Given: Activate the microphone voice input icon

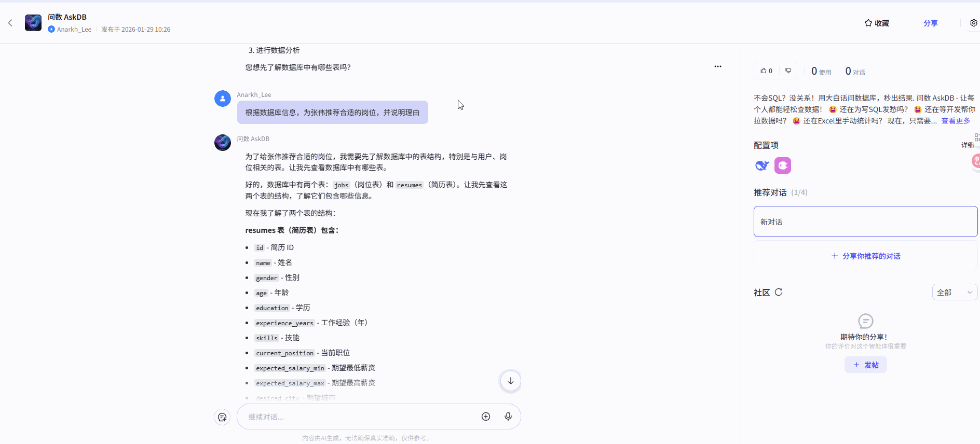Looking at the screenshot, I should point(508,417).
